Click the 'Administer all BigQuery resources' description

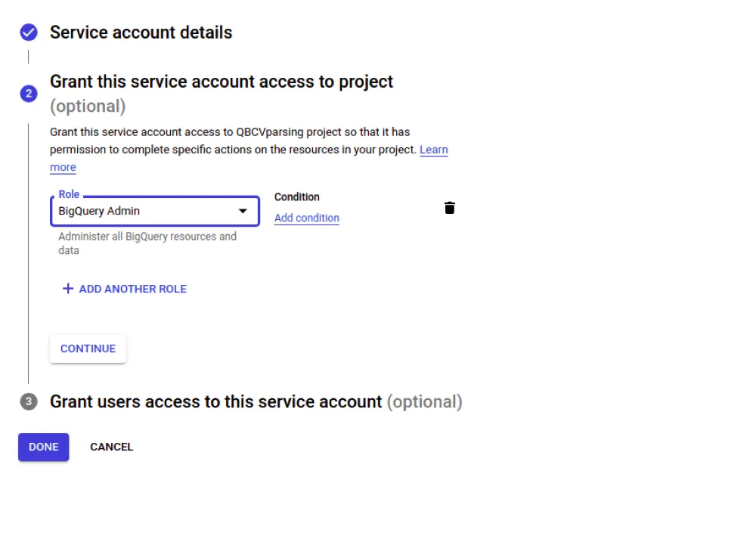[147, 243]
